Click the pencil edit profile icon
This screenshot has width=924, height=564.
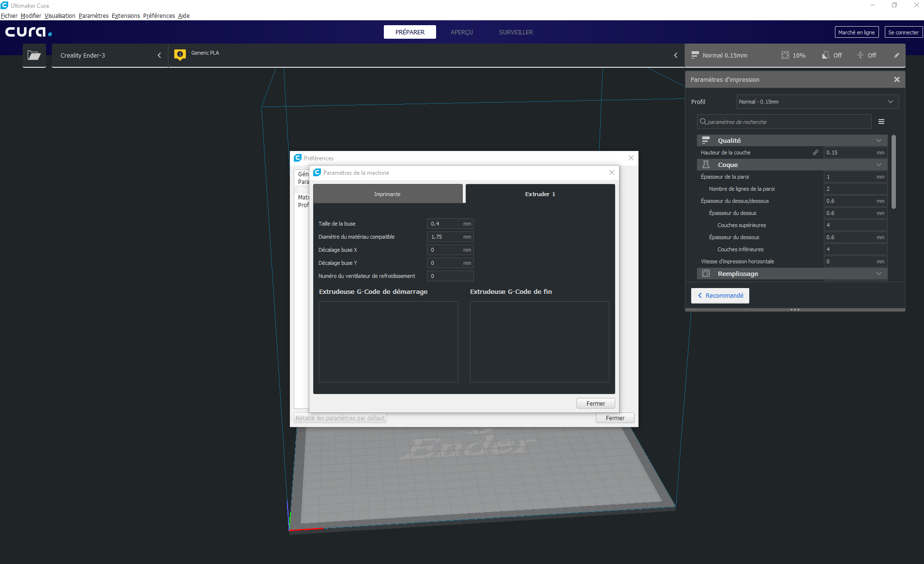[896, 55]
